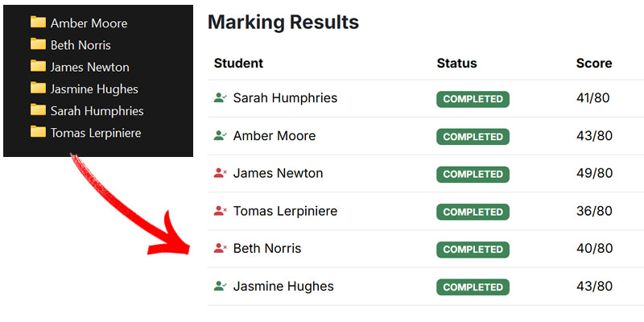Viewport: 644px width, 322px height.
Task: Click the Student column header
Action: pos(238,64)
